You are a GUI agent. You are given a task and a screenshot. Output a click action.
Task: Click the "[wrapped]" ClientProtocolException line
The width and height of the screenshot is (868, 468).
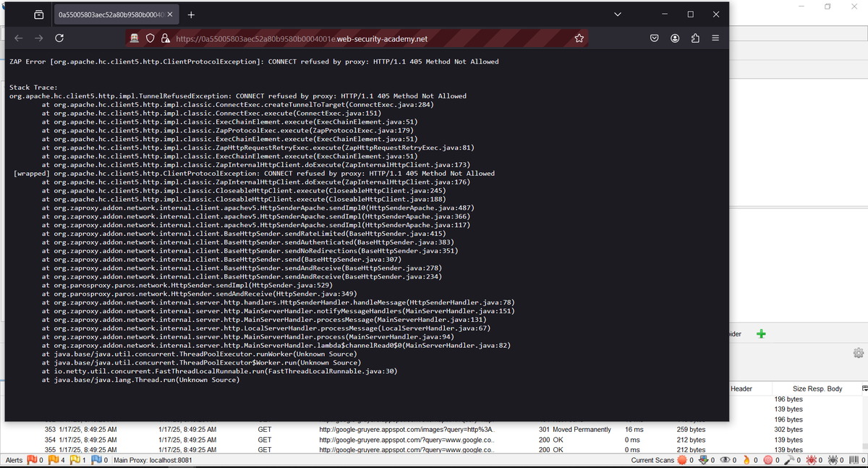[254, 173]
